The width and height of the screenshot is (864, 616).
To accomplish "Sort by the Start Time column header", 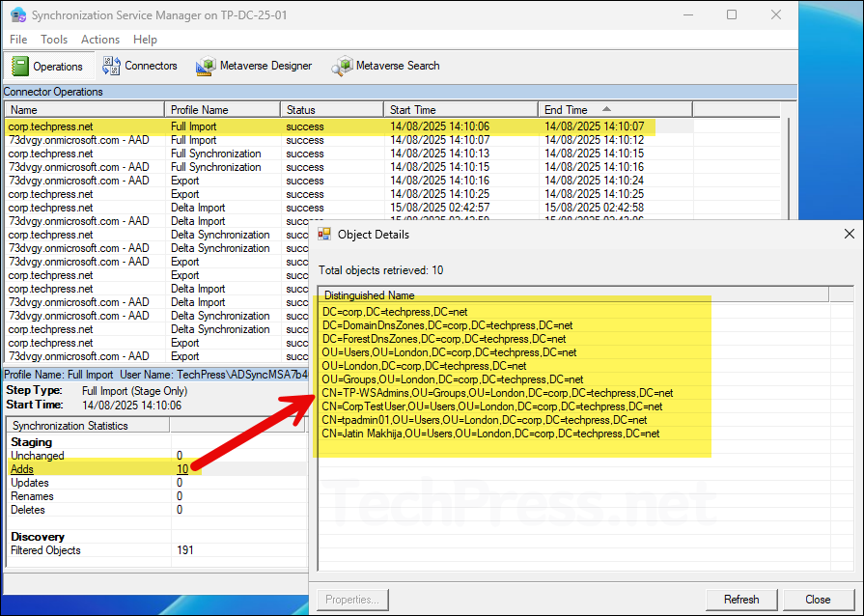I will (461, 110).
